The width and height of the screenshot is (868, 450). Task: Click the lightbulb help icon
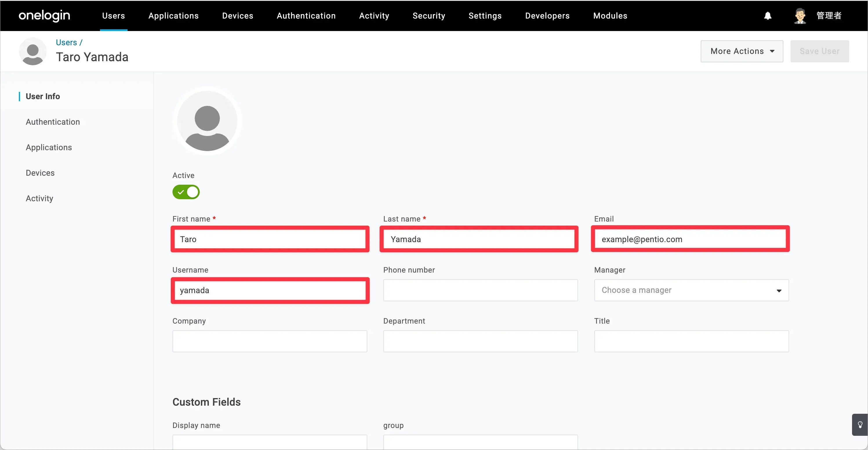pyautogui.click(x=860, y=425)
